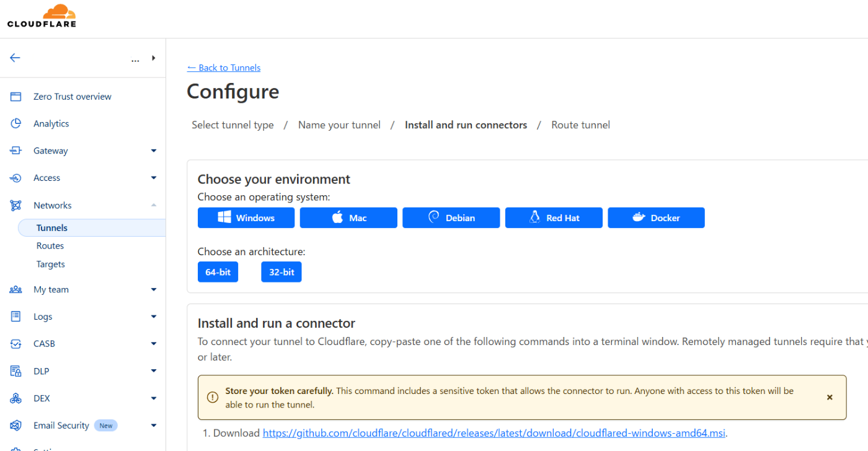Go to Install and run connectors step
Viewport: 868px width, 451px height.
coord(466,125)
